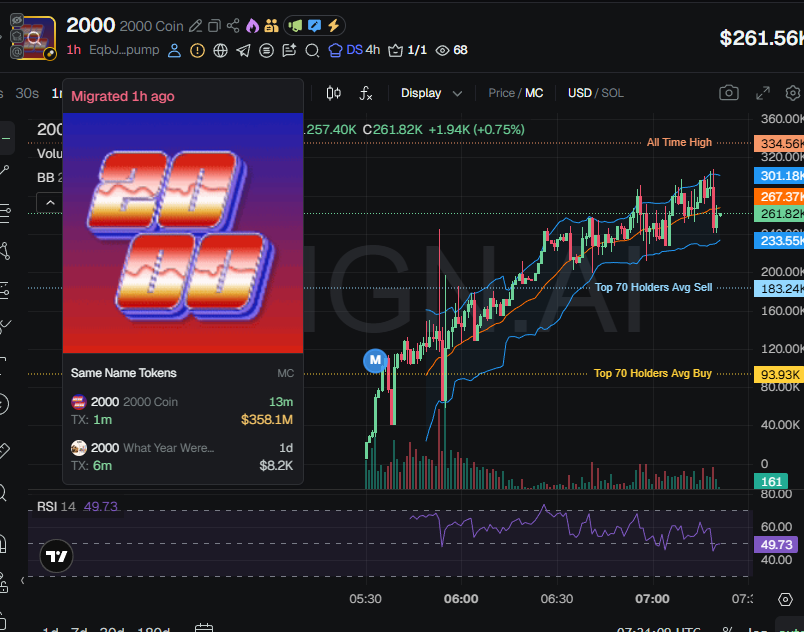Click the TradingView logo button
The image size is (804, 632).
(56, 556)
